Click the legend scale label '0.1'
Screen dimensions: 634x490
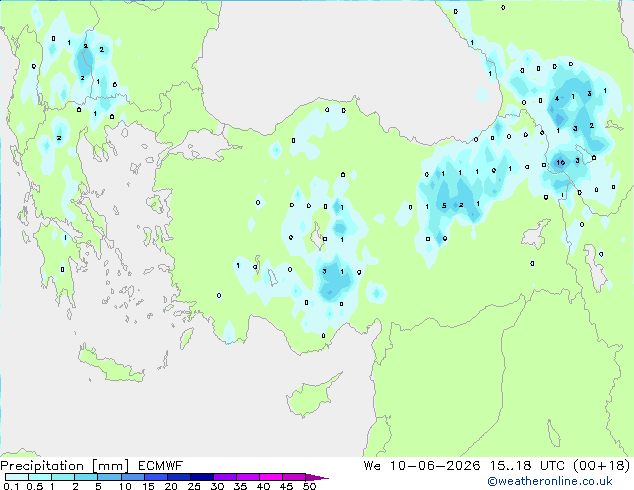coord(11,486)
